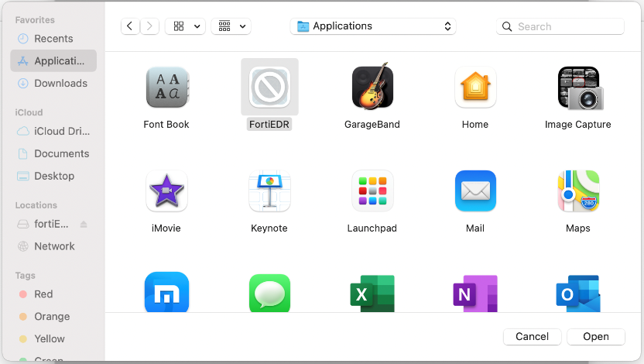Select the Microsoft OneNote icon
Screen dimensions: 644x364
coord(475,294)
